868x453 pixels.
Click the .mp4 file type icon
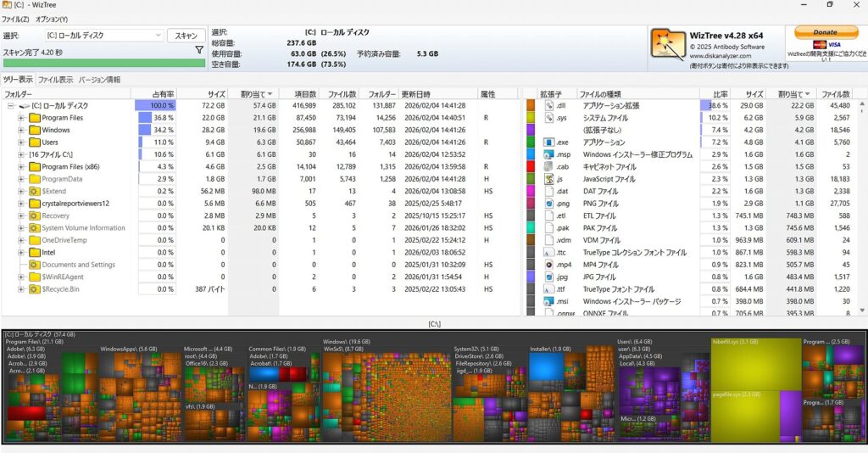click(x=549, y=265)
